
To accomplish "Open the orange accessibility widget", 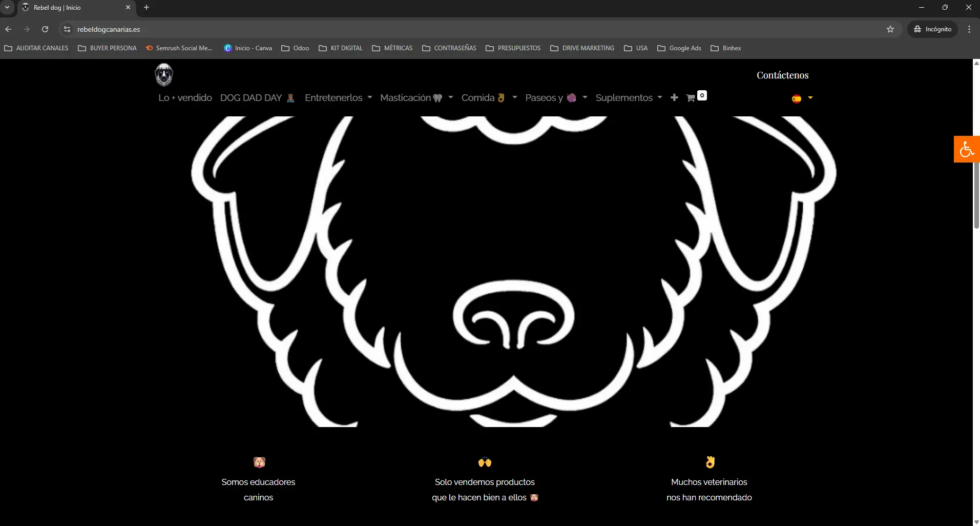I will (x=966, y=149).
